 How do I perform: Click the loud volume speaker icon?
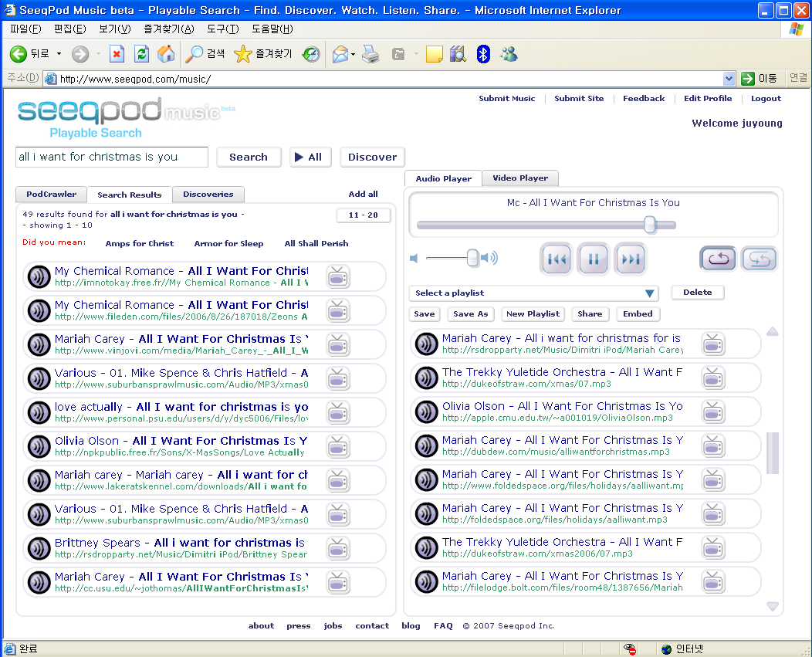tap(489, 258)
